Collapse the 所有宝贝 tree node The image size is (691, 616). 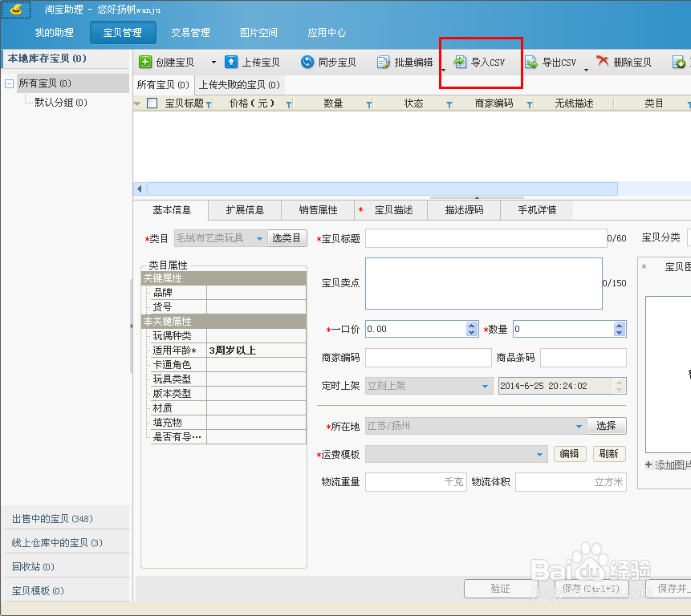click(x=9, y=83)
